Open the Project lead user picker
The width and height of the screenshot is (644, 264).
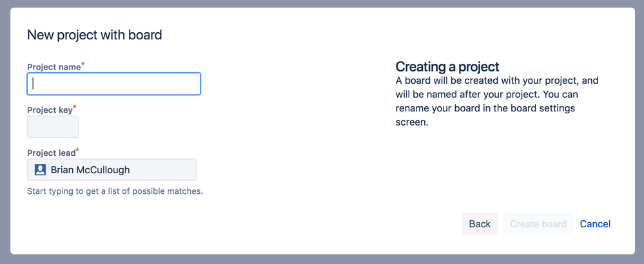(112, 170)
